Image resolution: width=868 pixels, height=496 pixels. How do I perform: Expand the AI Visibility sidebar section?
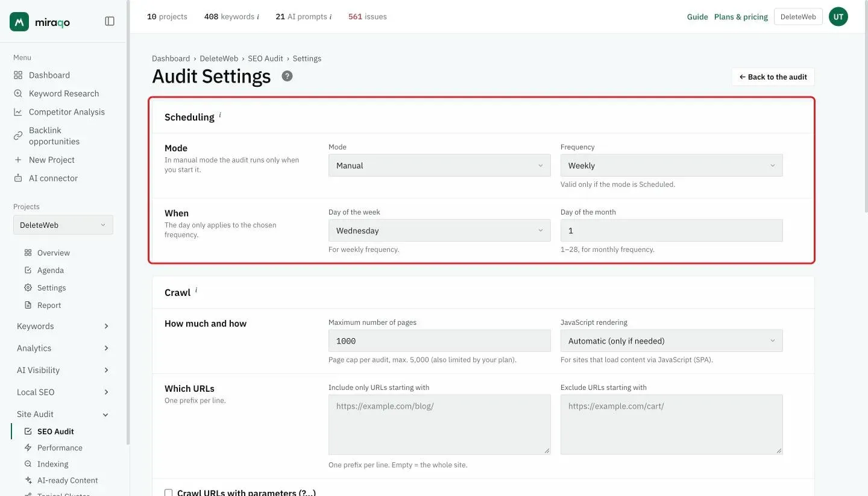click(x=63, y=370)
